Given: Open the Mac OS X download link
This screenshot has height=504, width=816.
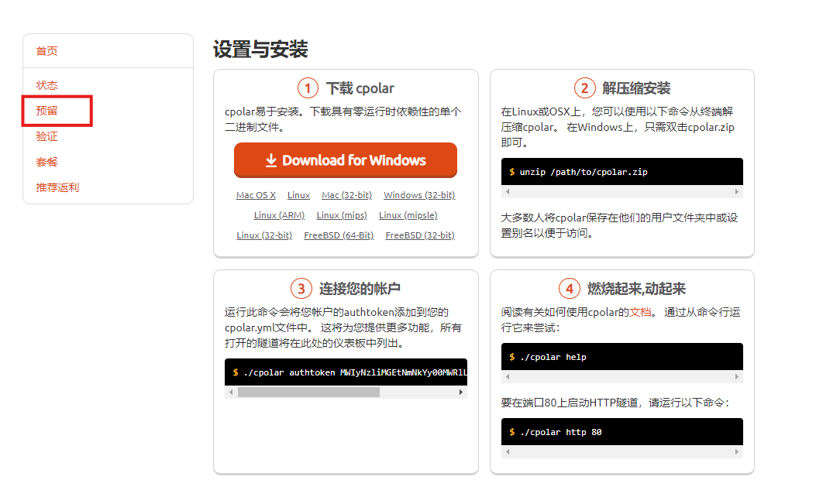Looking at the screenshot, I should (x=256, y=195).
